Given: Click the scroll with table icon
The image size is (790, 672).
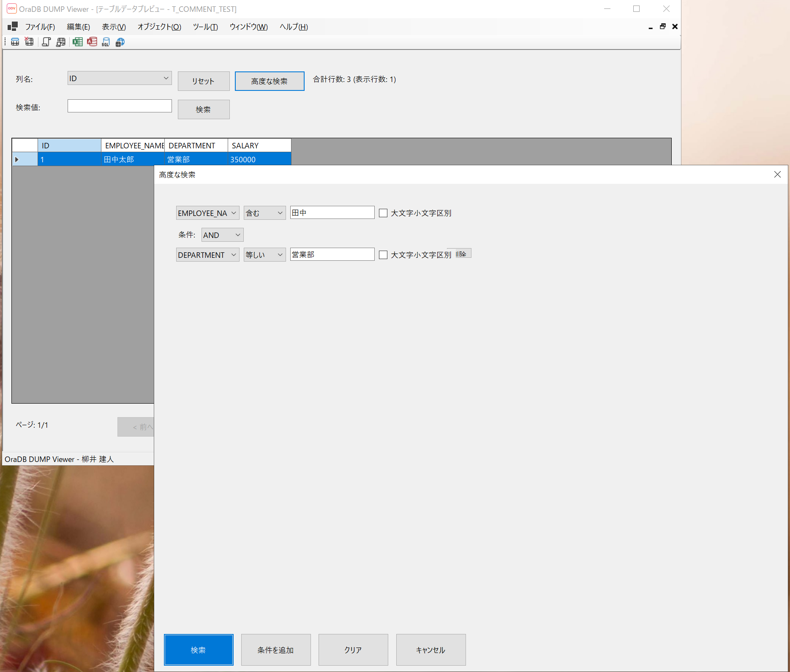Looking at the screenshot, I should click(x=61, y=42).
